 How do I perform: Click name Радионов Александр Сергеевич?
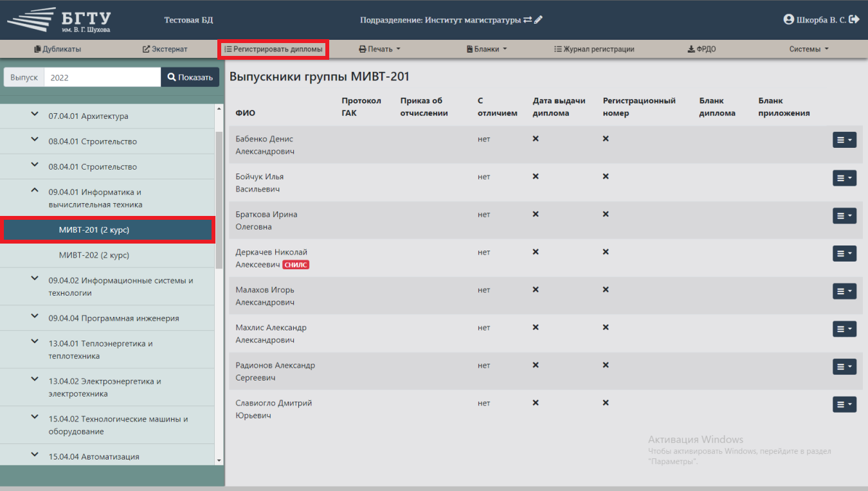pyautogui.click(x=275, y=371)
